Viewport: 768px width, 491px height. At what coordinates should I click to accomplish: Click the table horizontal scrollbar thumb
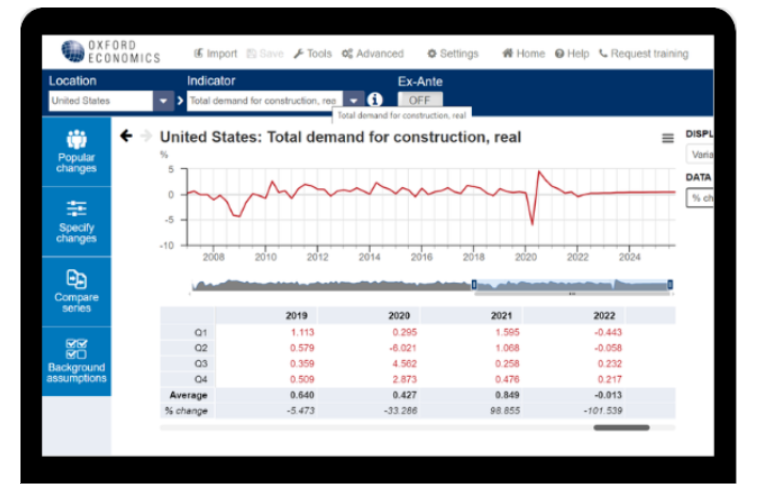click(620, 428)
